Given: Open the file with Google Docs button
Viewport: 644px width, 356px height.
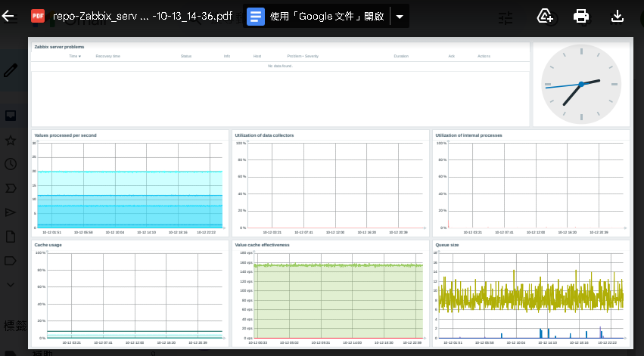Looking at the screenshot, I should pos(316,17).
